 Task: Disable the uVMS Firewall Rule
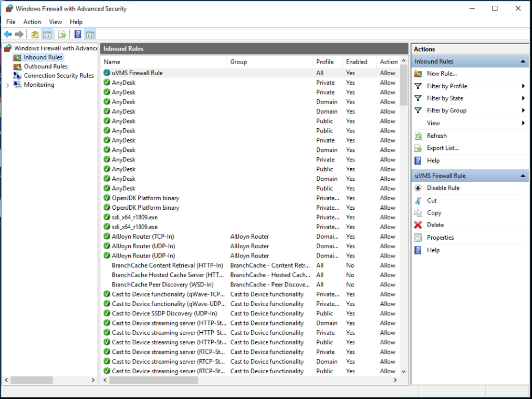443,188
